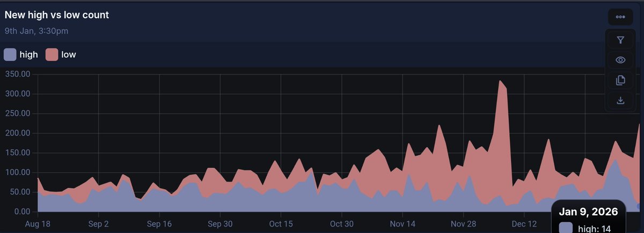
Task: Click the 'Sep 16' x-axis label
Action: click(x=159, y=223)
